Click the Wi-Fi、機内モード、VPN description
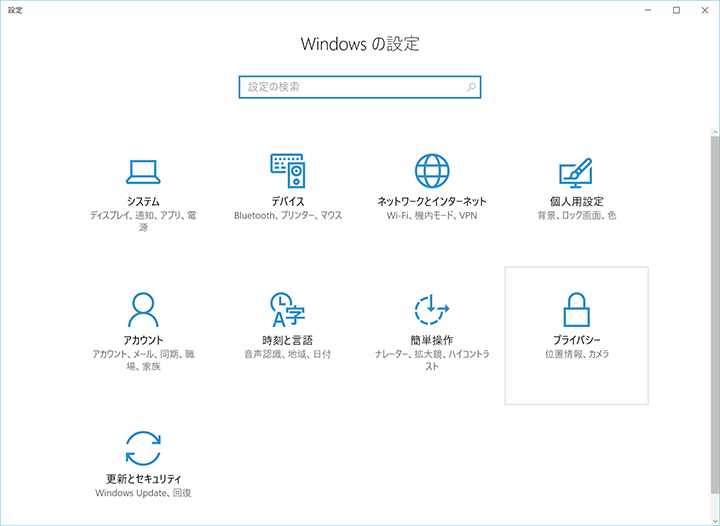The width and height of the screenshot is (720, 526). coord(432,216)
